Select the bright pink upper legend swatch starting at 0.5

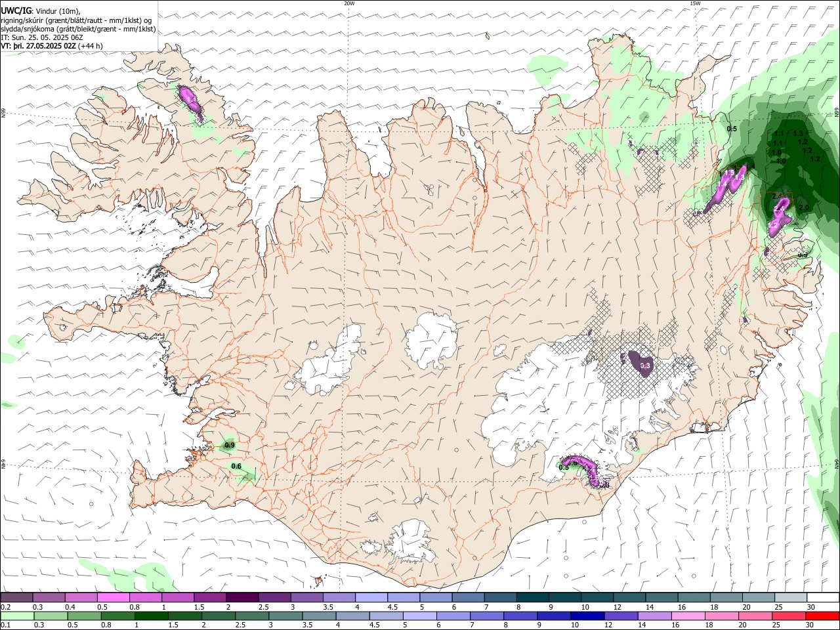113,597
